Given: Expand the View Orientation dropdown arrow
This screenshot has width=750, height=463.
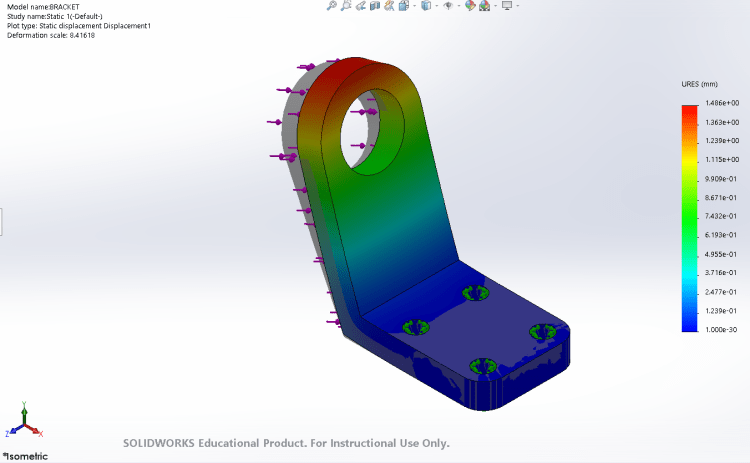Looking at the screenshot, I should coord(414,6).
